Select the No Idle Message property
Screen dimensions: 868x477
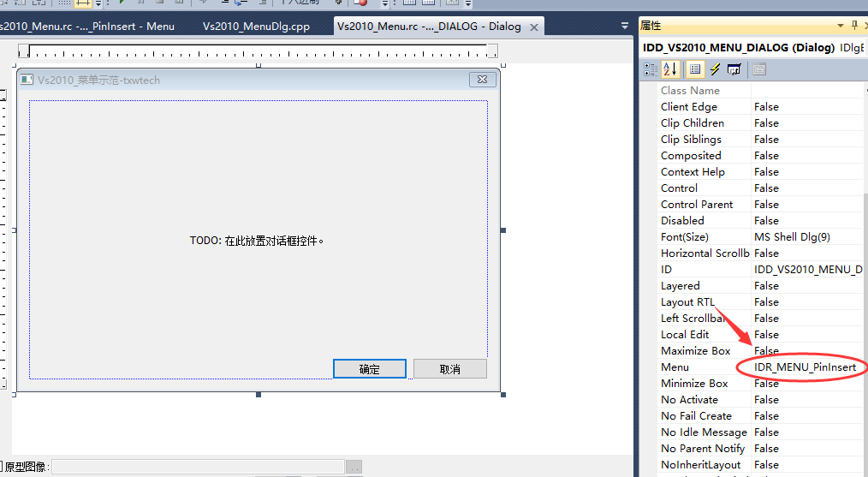click(704, 432)
